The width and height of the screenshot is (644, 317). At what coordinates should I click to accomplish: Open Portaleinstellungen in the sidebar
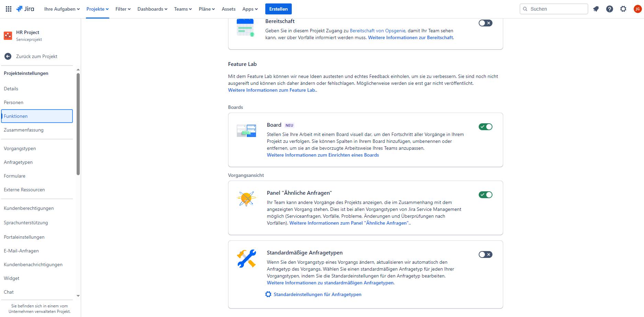24,237
